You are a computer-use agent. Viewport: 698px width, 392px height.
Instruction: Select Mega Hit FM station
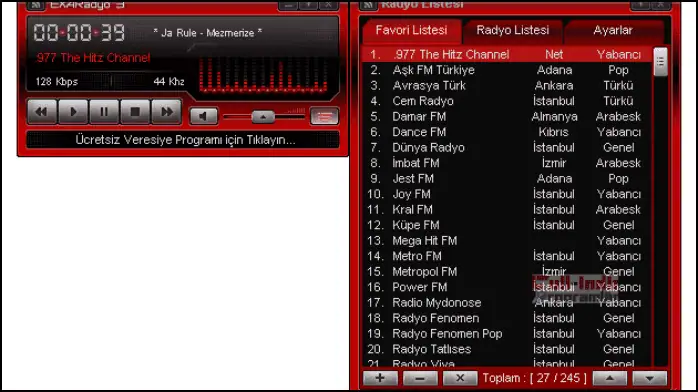pos(507,241)
